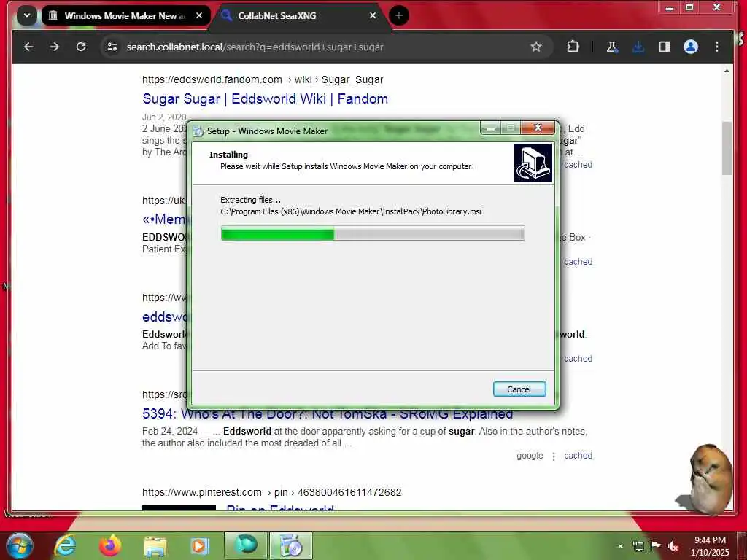Image resolution: width=747 pixels, height=560 pixels.
Task: Open the site information icon in address bar
Action: click(112, 47)
